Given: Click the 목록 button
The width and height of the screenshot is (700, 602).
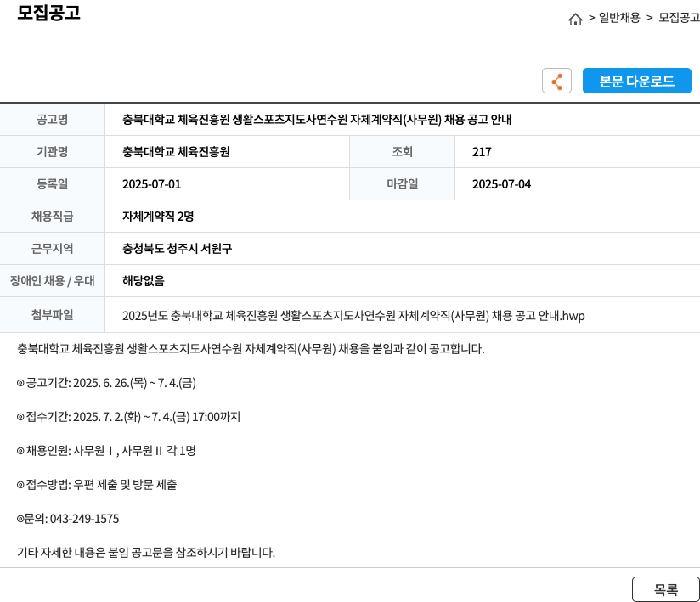Looking at the screenshot, I should click(x=666, y=589).
